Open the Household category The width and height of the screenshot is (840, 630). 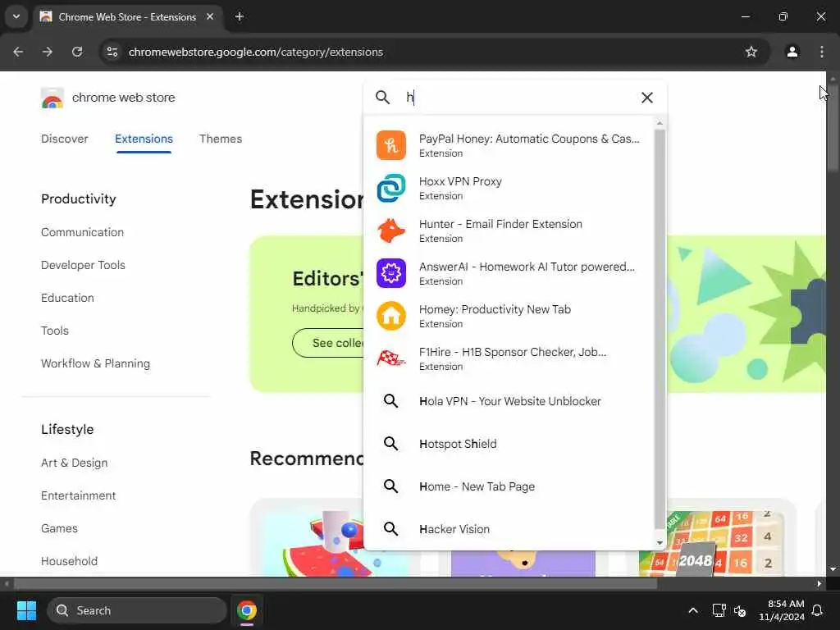(x=69, y=561)
